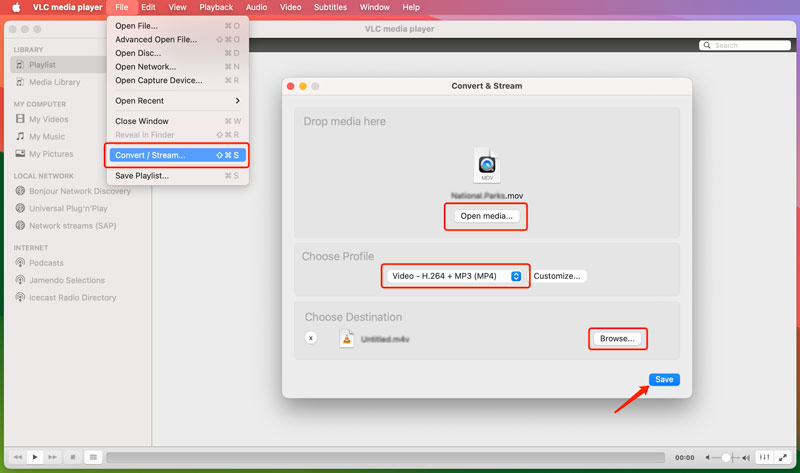This screenshot has width=800, height=473.
Task: Open the Playback menu
Action: pyautogui.click(x=216, y=7)
